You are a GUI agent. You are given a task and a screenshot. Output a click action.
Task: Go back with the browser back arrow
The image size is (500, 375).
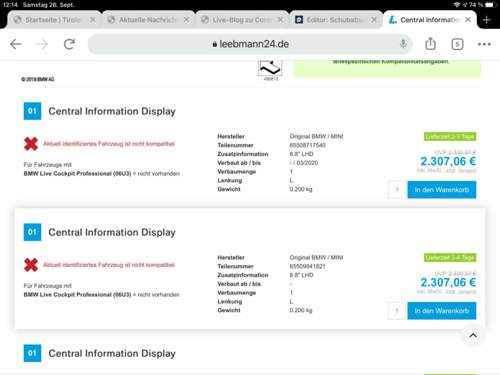pyautogui.click(x=16, y=44)
